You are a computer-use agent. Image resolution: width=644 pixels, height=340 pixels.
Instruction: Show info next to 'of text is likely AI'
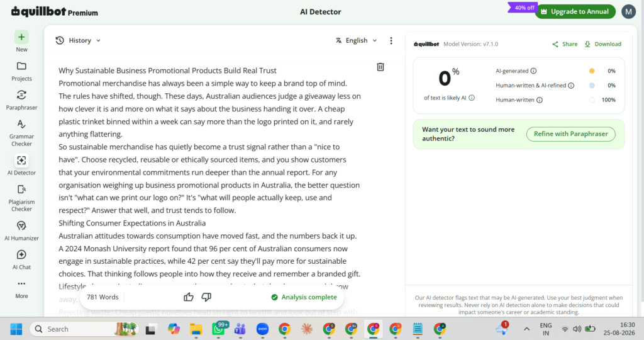tap(472, 98)
